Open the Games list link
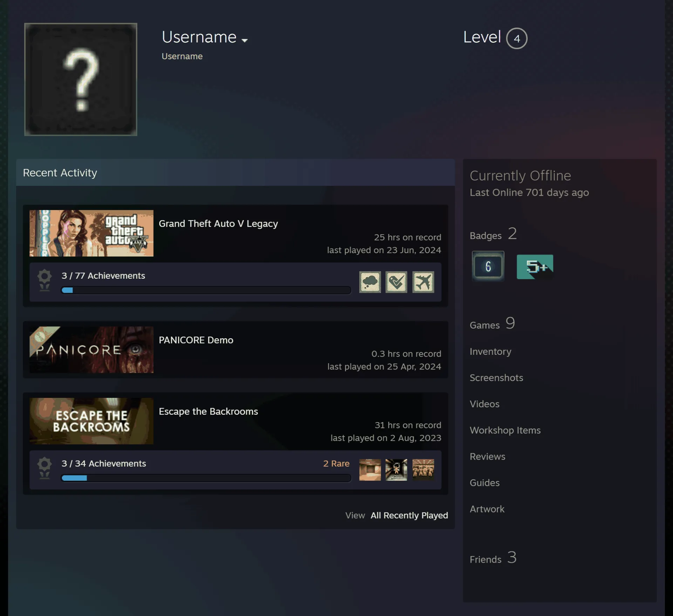This screenshot has height=616, width=673. pyautogui.click(x=492, y=324)
